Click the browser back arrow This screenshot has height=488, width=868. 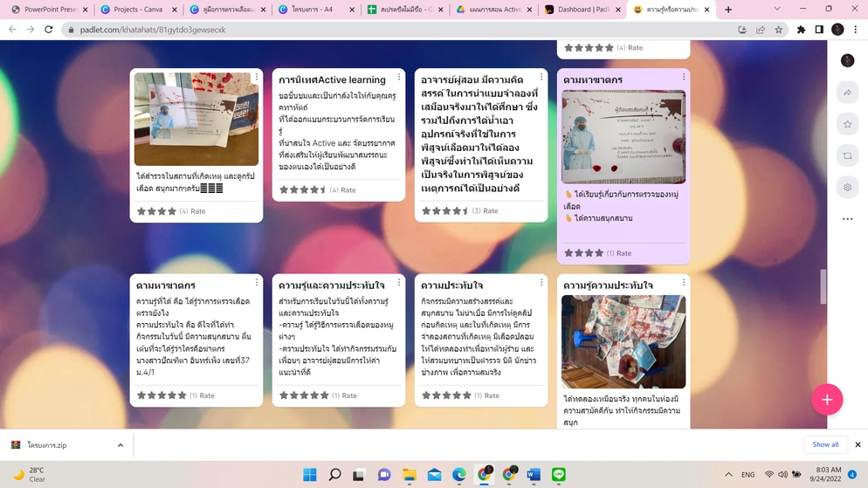13,30
